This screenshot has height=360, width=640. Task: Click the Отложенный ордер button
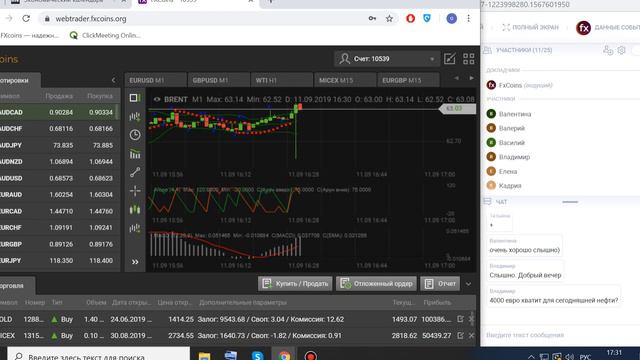click(376, 284)
